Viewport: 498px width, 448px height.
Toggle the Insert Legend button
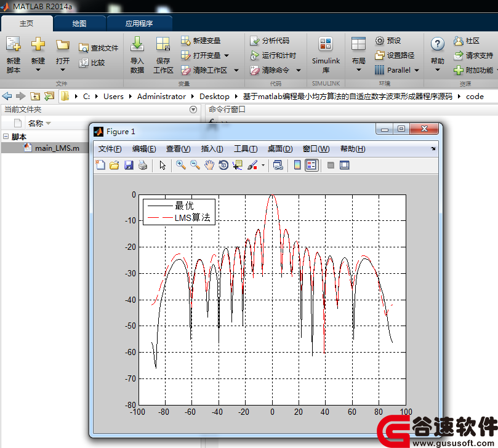(x=311, y=165)
